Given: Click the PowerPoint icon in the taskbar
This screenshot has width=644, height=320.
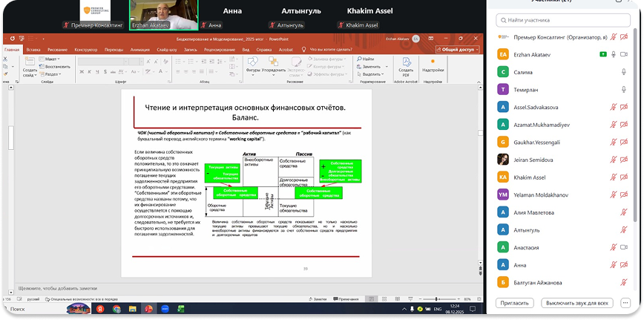Looking at the screenshot, I should click(148, 309).
